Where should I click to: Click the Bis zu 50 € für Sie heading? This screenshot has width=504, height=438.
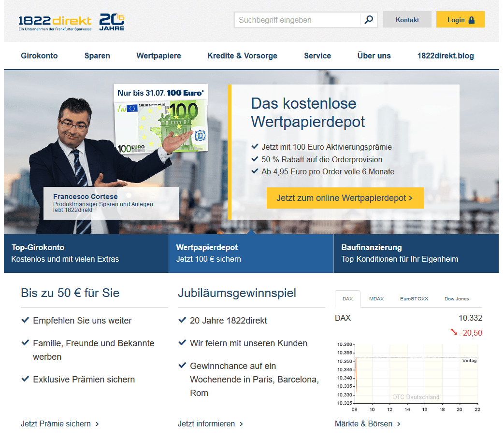pos(70,293)
